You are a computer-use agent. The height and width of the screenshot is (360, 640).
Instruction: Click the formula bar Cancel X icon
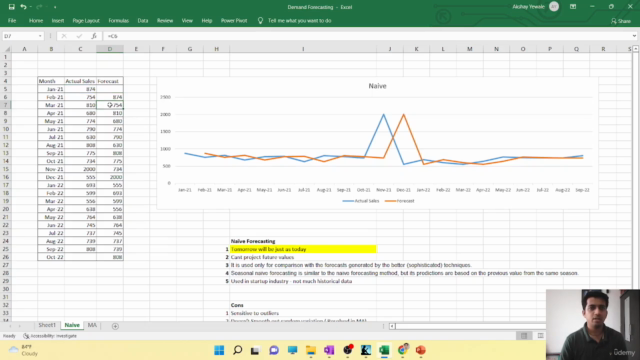click(64, 36)
